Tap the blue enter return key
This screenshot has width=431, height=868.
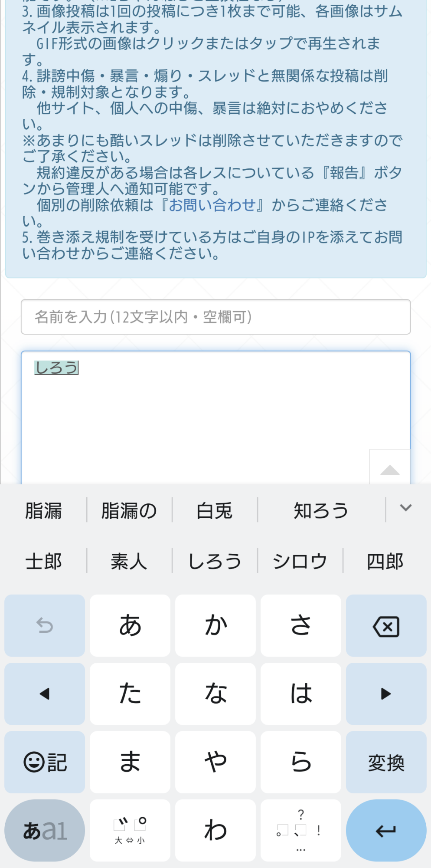coord(386,830)
